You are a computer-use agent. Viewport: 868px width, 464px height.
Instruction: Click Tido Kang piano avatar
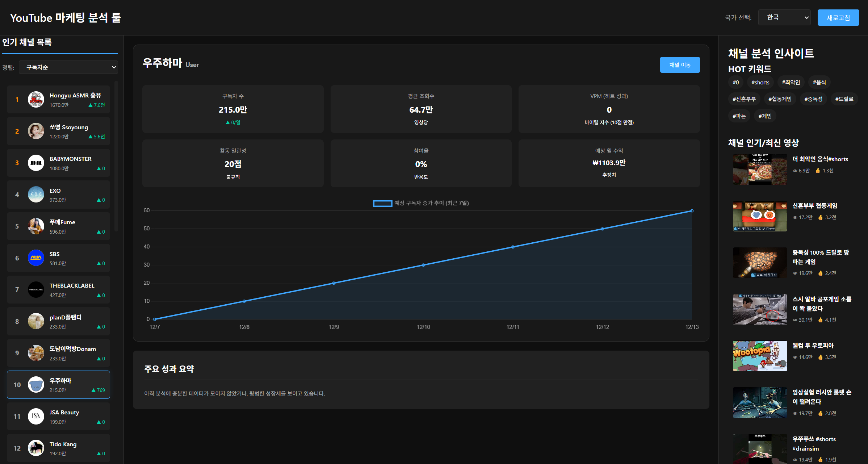pos(36,448)
